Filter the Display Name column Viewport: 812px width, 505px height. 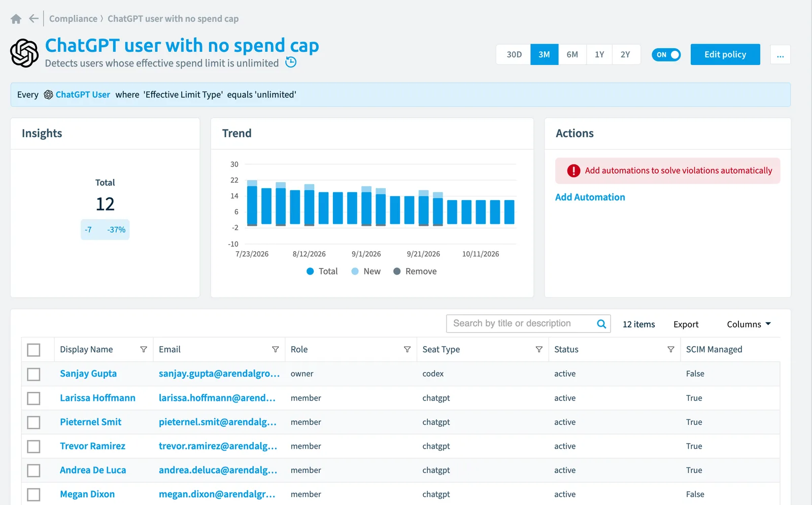pyautogui.click(x=144, y=350)
